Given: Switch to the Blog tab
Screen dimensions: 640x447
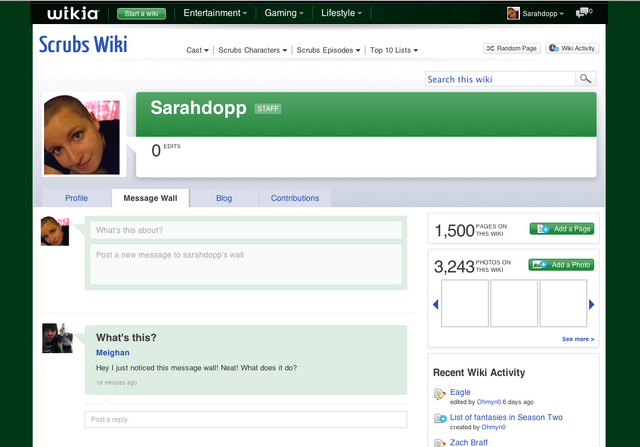Looking at the screenshot, I should [224, 198].
